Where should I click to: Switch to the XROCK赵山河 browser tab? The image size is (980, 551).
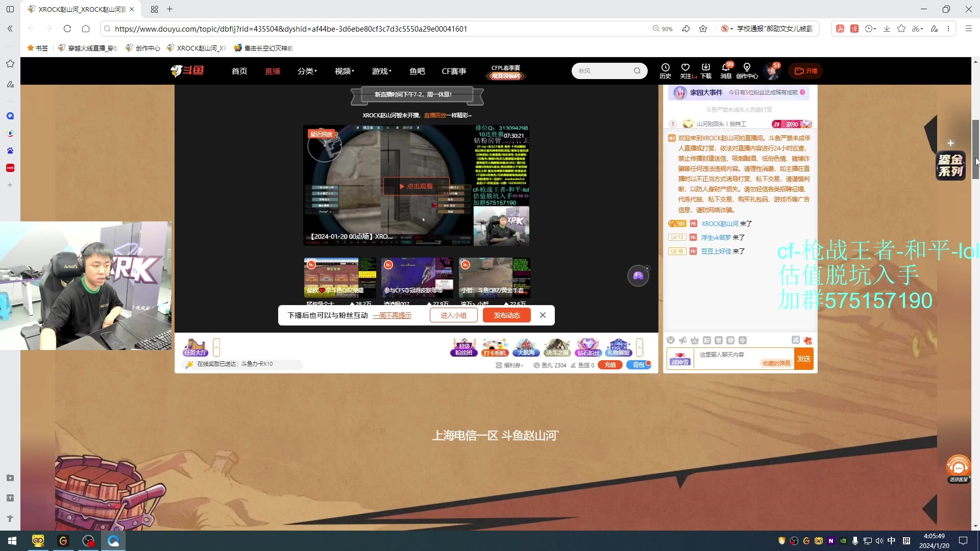pos(82,9)
